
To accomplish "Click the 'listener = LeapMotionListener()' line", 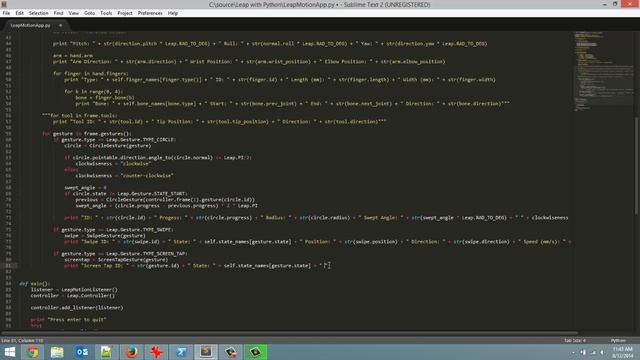I will click(74, 290).
